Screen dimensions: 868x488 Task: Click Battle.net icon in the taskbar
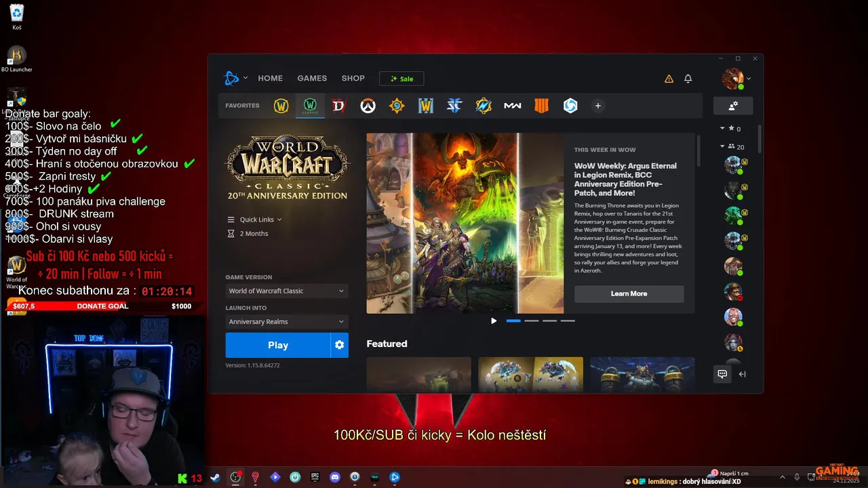[x=395, y=477]
